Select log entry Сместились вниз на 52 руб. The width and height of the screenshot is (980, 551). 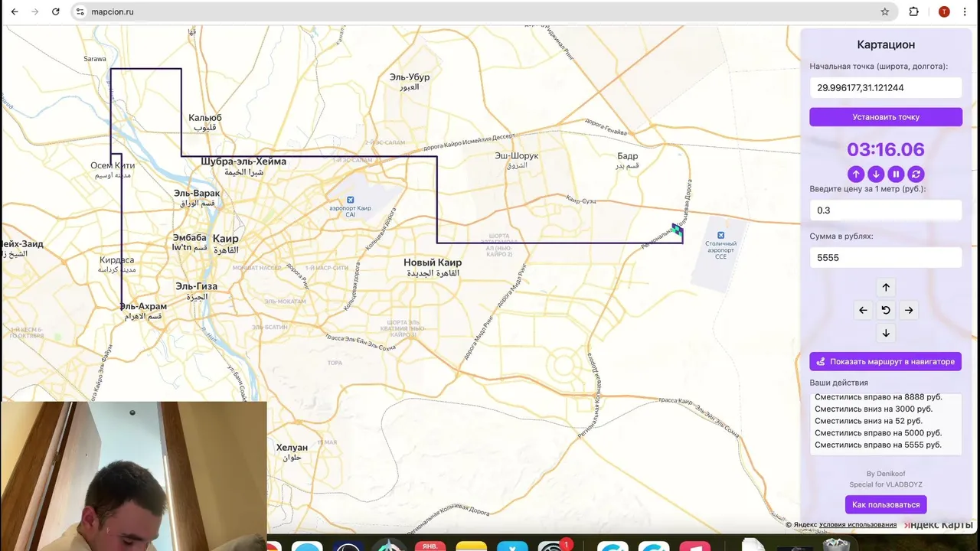tap(868, 421)
